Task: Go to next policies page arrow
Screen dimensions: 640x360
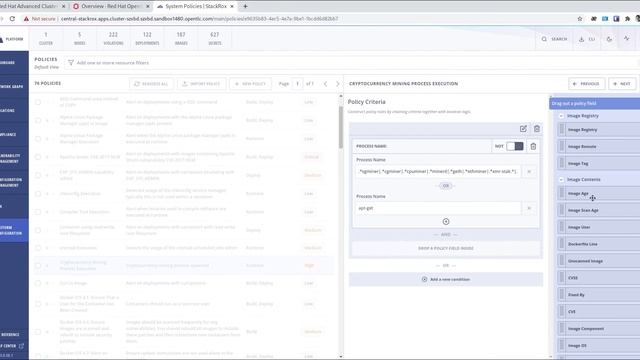Action: (338, 84)
